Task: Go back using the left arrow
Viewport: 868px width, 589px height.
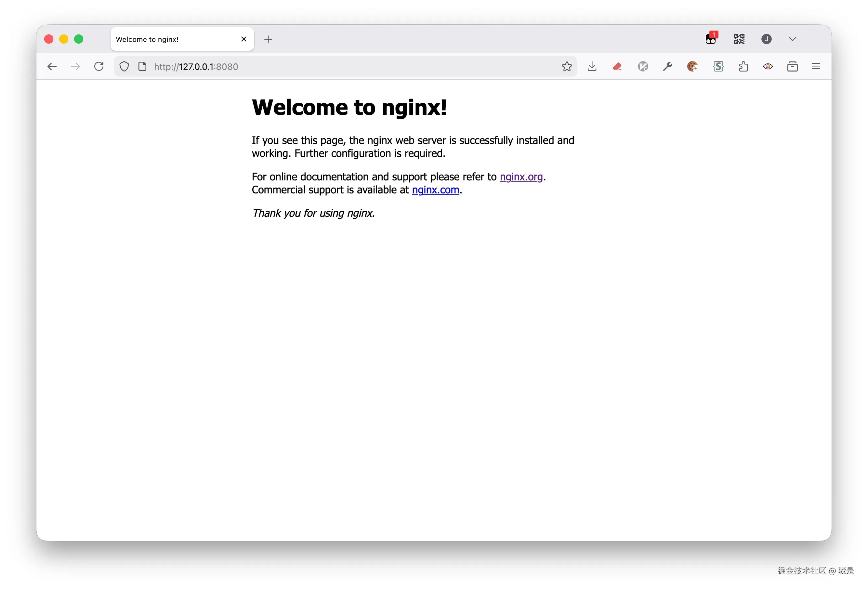Action: click(x=52, y=67)
